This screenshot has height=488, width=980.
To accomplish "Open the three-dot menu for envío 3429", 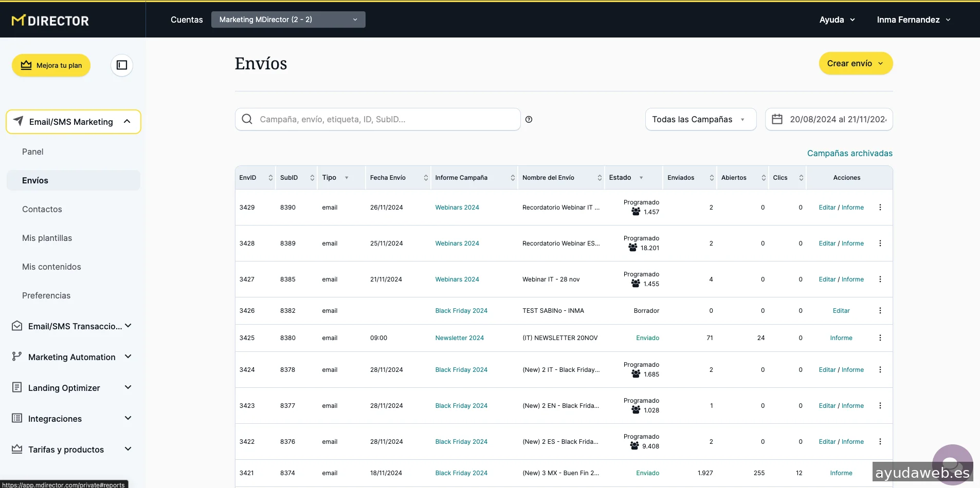I will pyautogui.click(x=880, y=208).
